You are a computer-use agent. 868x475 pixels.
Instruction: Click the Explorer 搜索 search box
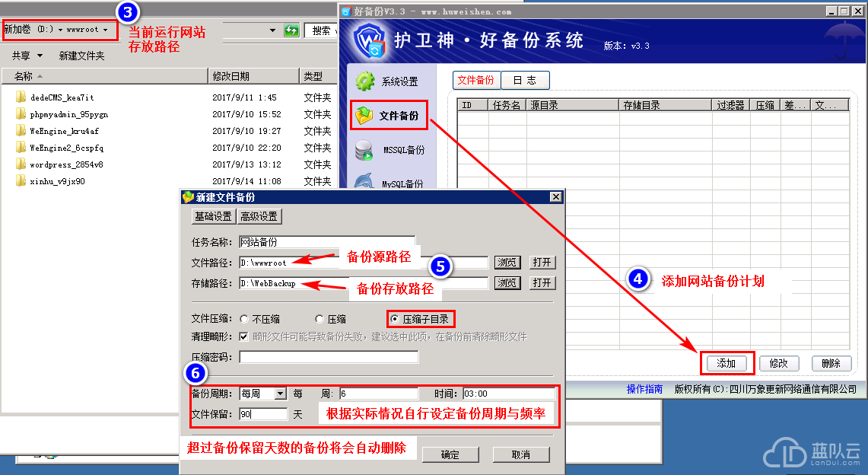pos(321,30)
